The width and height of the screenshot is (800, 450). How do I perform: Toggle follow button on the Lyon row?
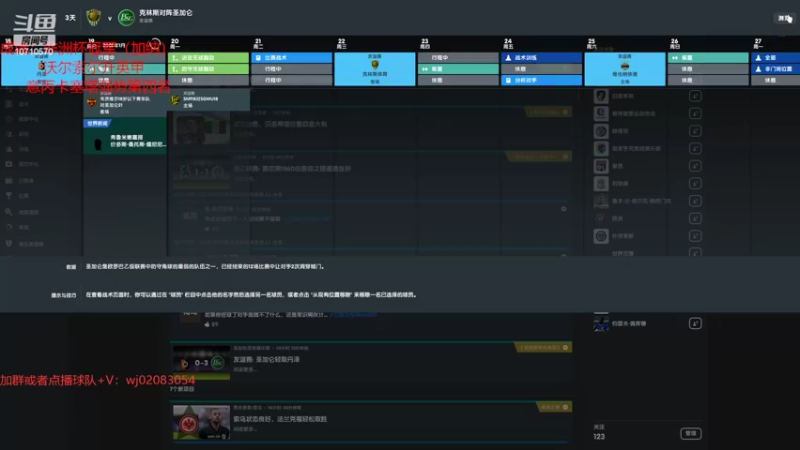(695, 166)
